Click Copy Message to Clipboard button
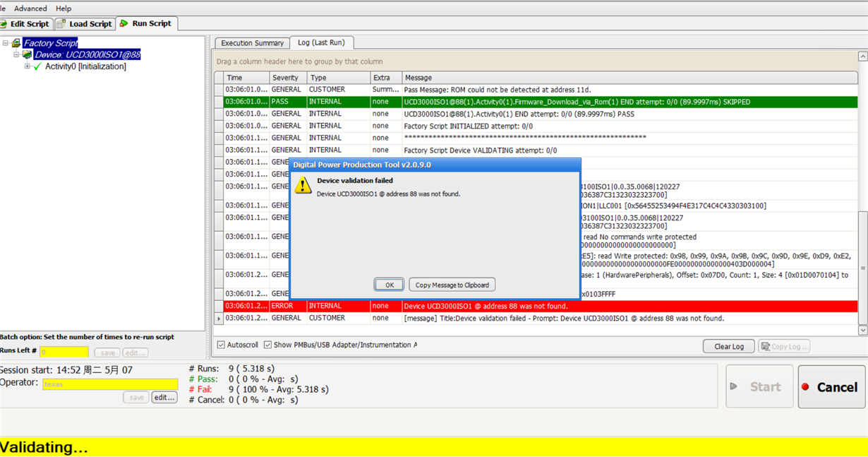868x457 pixels. [452, 285]
